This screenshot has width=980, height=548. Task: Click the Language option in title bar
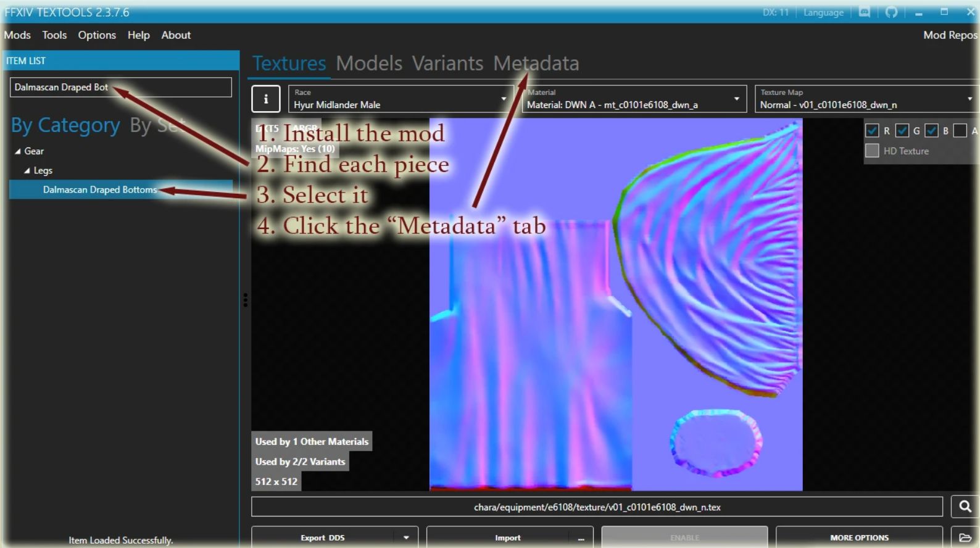point(823,12)
